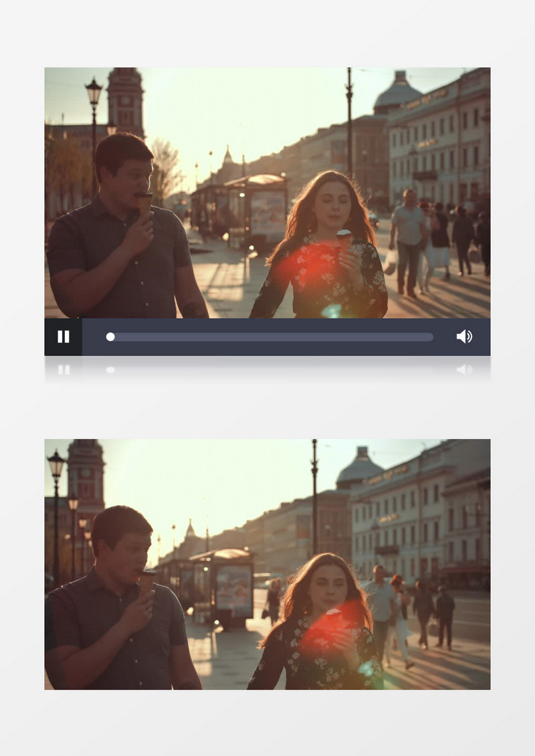Image resolution: width=535 pixels, height=756 pixels.
Task: Click the leftmost street lamp in lower image
Action: point(56,464)
